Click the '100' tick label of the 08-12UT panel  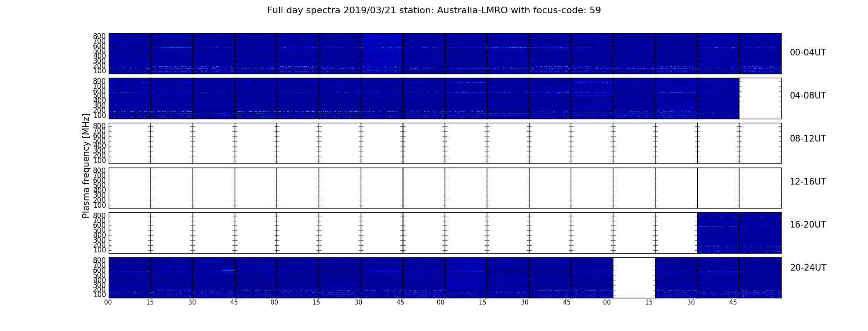point(100,161)
